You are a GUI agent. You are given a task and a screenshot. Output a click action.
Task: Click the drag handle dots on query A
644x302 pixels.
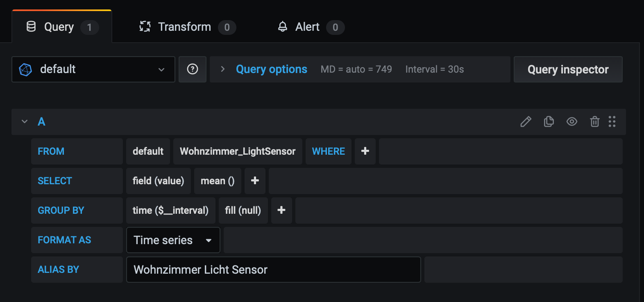point(612,121)
